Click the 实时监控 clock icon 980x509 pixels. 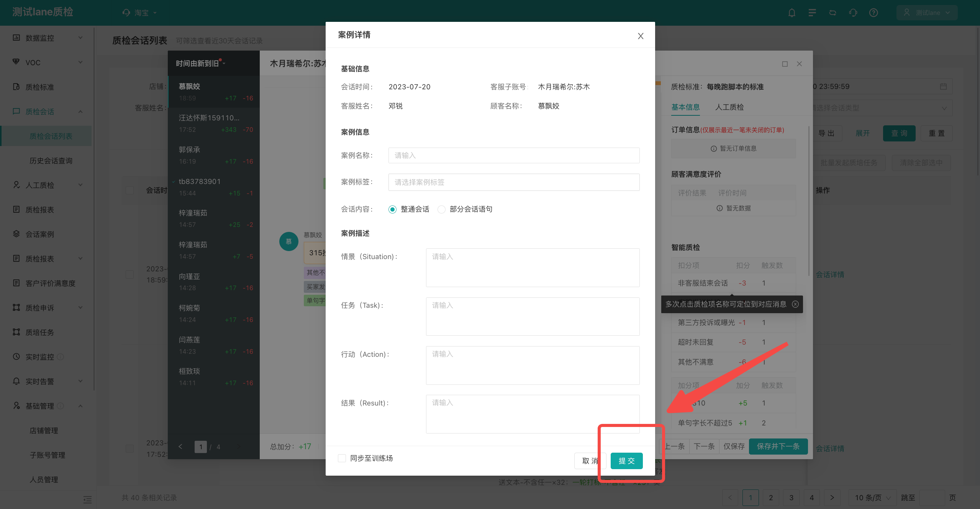16,356
